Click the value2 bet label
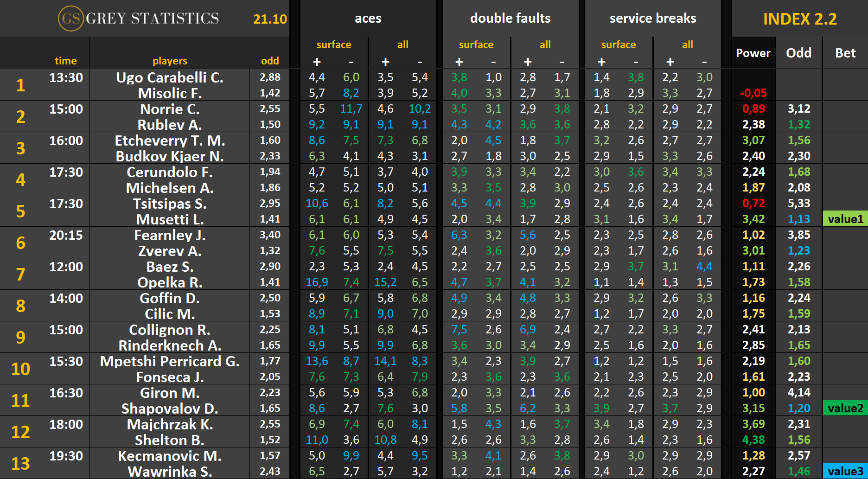This screenshot has width=868, height=479. click(x=845, y=408)
